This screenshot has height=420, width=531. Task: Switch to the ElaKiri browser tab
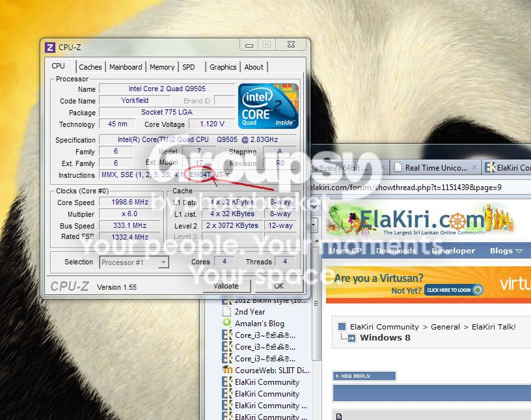507,167
